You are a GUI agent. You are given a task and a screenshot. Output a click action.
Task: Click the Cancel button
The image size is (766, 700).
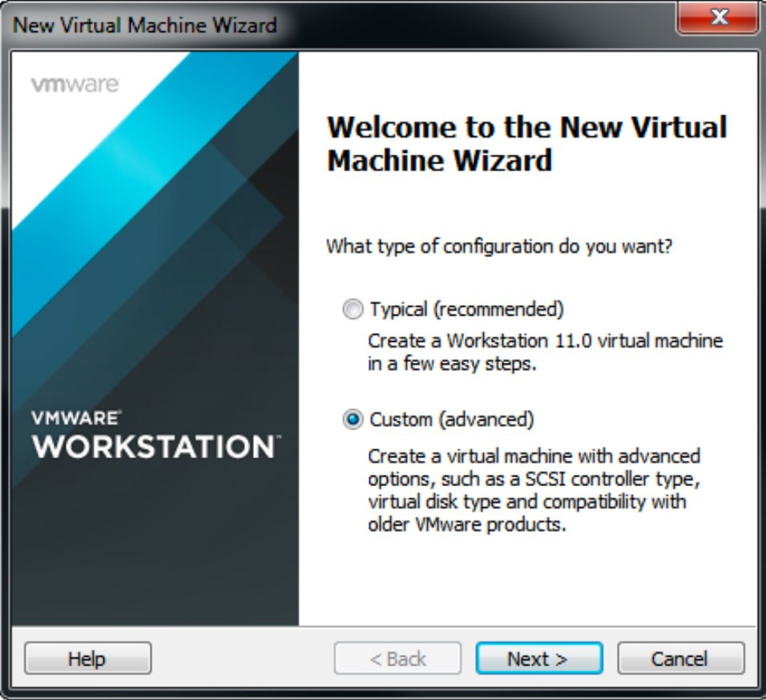(x=681, y=658)
